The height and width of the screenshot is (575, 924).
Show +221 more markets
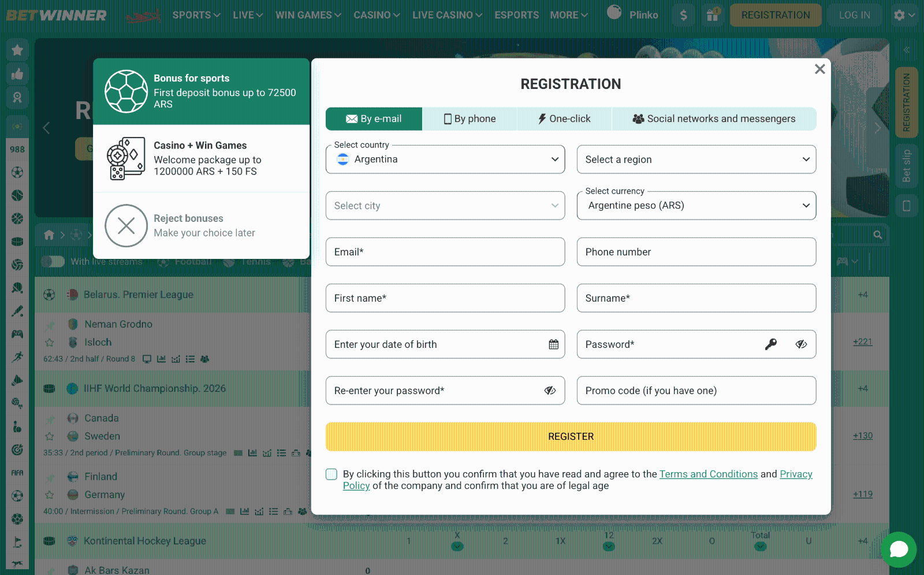pyautogui.click(x=862, y=342)
